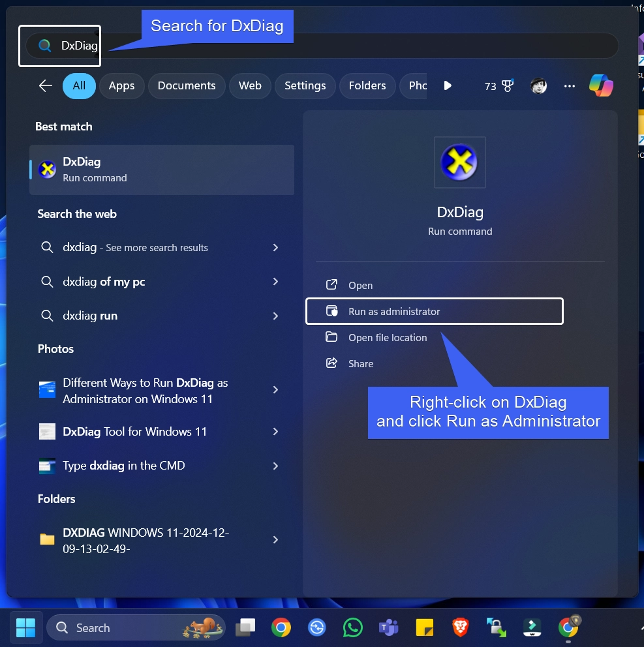Click the magnifier icon beside 'dxdiag run'
The image size is (644, 647).
47,316
